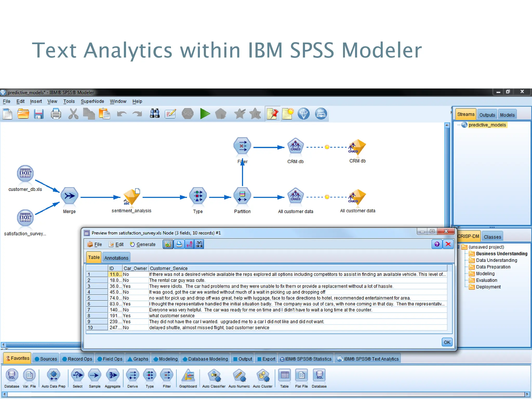
Task: Click the Customer_Service column header
Action: [298, 268]
